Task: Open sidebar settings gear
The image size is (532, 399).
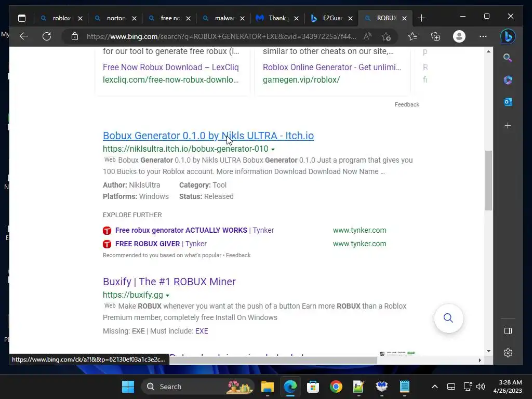Action: click(508, 353)
